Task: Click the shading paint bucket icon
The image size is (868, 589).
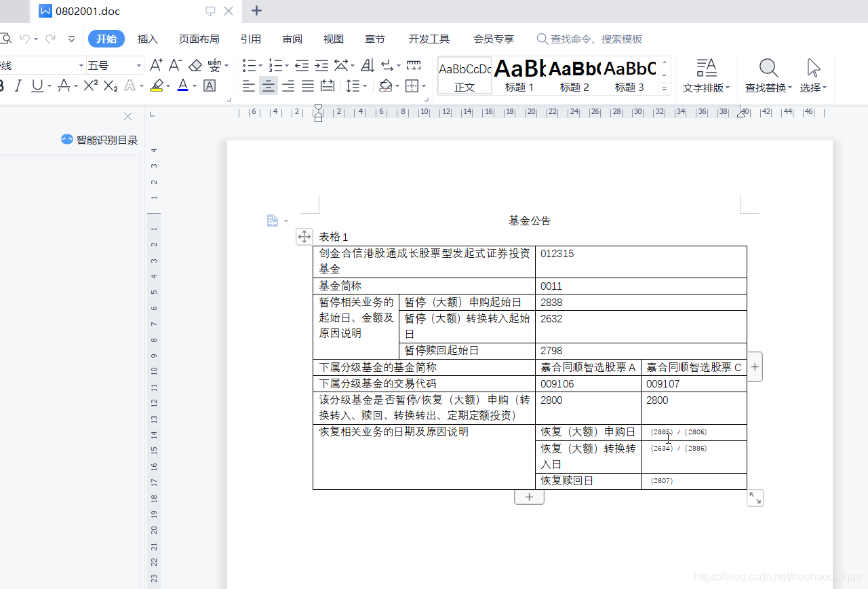Action: tap(385, 85)
